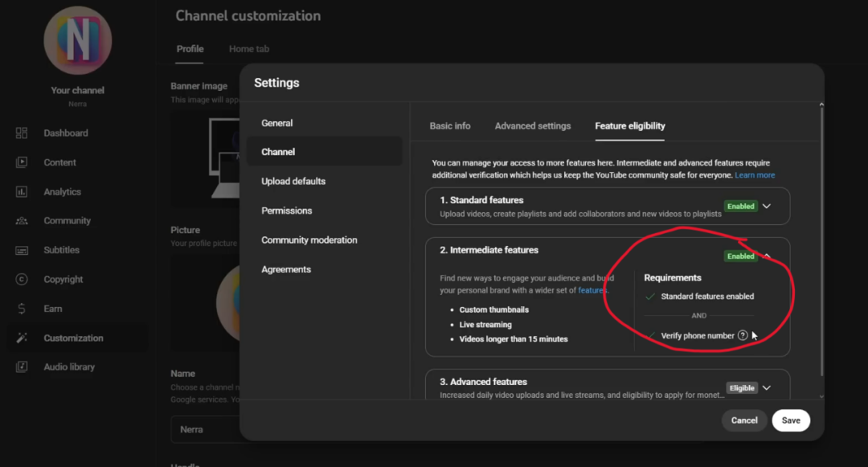Click the Enabled badge on Intermediate features
The width and height of the screenshot is (868, 467).
coord(741,256)
